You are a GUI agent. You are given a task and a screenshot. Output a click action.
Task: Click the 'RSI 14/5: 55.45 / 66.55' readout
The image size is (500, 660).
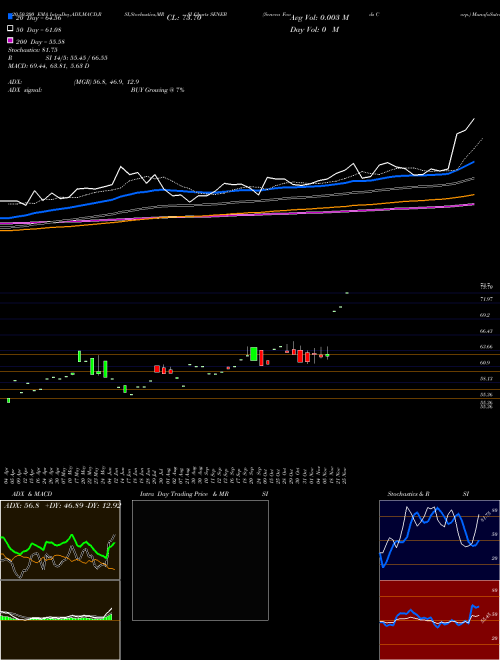pos(58,58)
